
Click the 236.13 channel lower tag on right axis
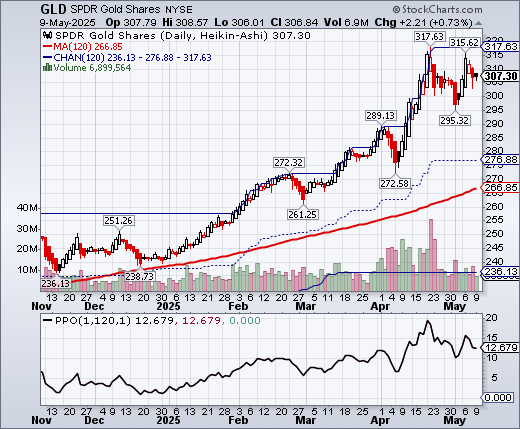click(x=500, y=271)
